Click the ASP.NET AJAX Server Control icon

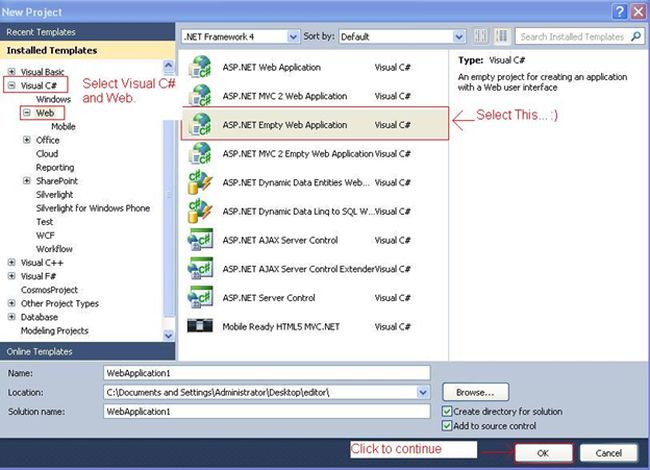[200, 240]
